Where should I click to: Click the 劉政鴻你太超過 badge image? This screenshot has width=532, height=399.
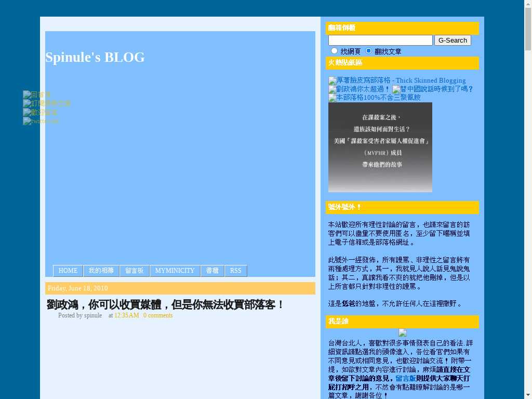[359, 89]
